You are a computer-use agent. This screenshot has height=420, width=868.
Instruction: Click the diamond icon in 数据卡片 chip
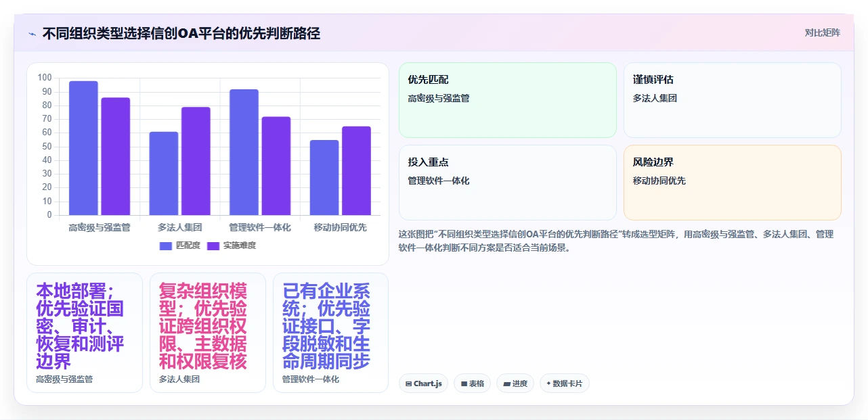pos(548,383)
